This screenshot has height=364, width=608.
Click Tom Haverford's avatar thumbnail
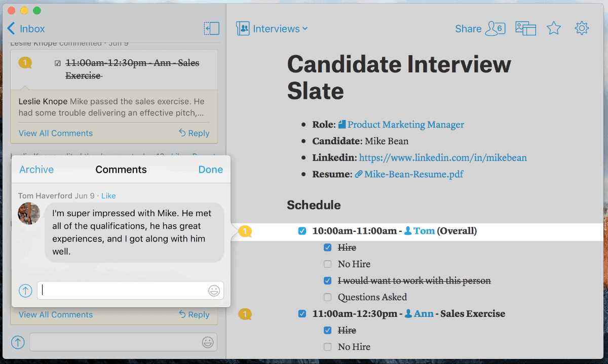pyautogui.click(x=29, y=214)
